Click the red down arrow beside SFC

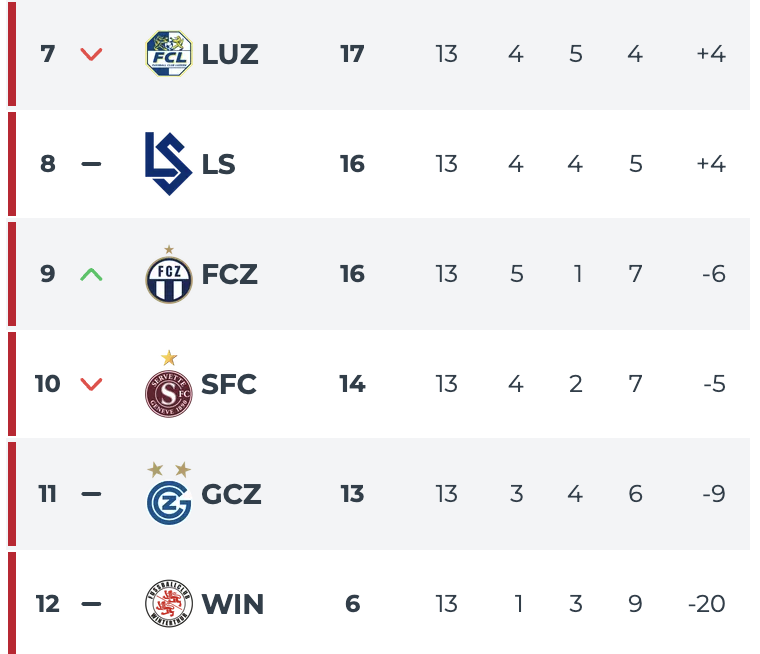tap(91, 384)
